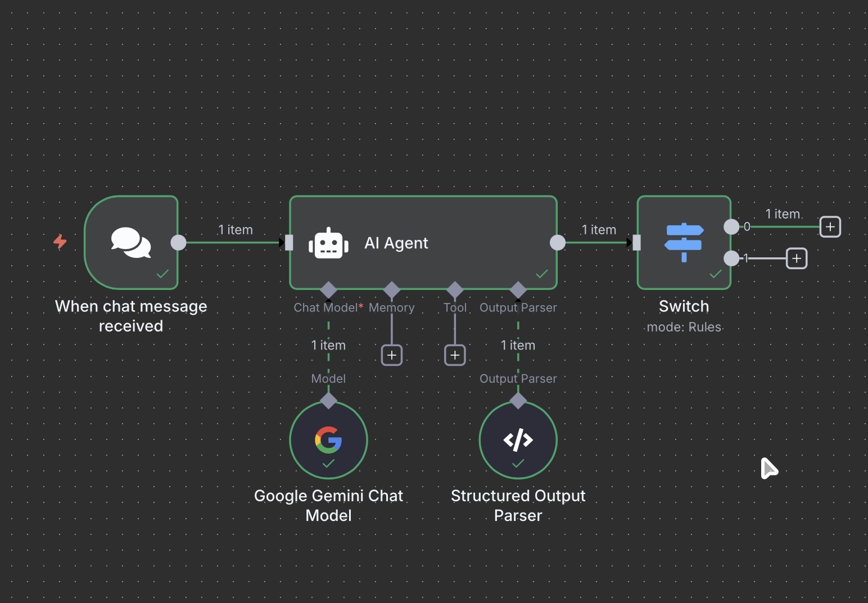Screen dimensions: 868x603
Task: Click the 'Model' label above Gemini node
Action: point(328,379)
